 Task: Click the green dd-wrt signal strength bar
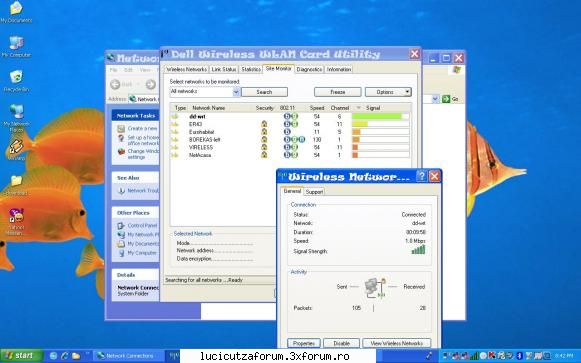[376, 116]
